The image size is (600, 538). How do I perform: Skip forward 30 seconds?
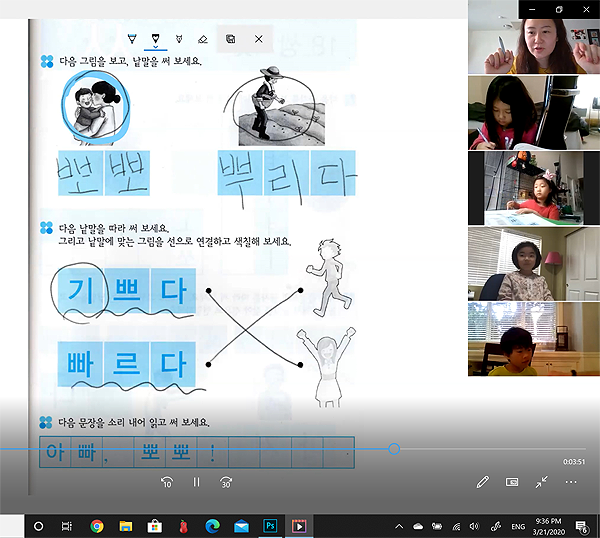coord(226,482)
